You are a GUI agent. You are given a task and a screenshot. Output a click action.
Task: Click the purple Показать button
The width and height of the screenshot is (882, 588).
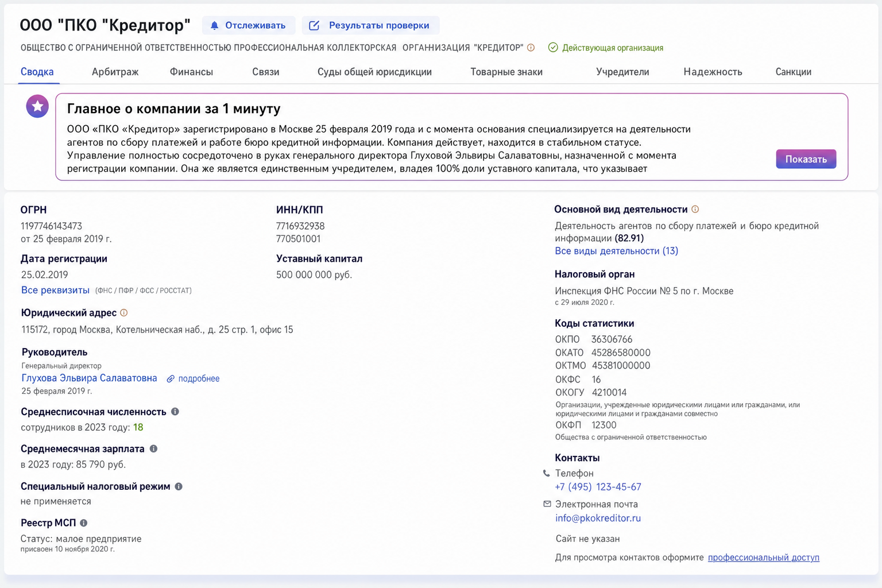806,159
